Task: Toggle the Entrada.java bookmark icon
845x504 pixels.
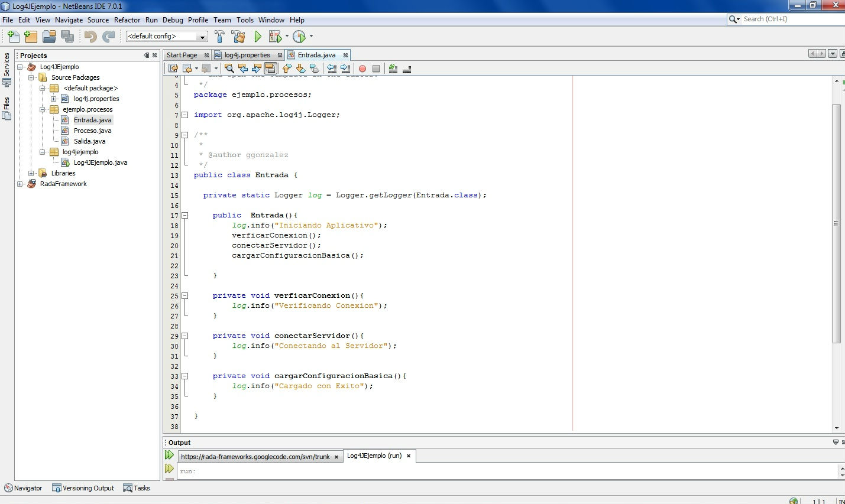Action: (314, 68)
